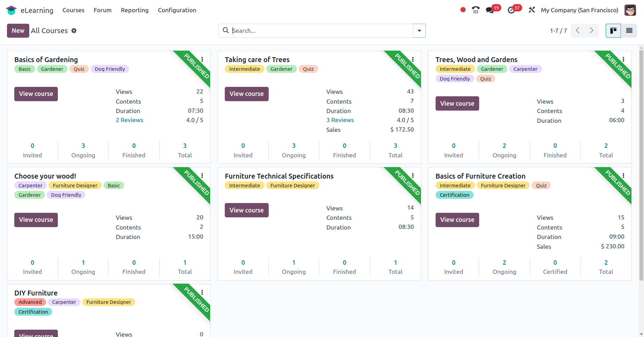Open kebab menu on Furniture Technical Specifications card
644x337 pixels.
pos(413,176)
